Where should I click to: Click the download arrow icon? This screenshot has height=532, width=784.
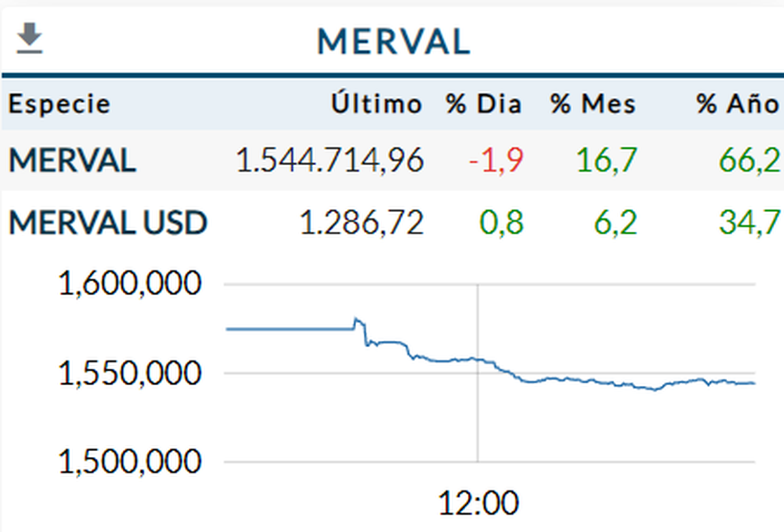29,39
